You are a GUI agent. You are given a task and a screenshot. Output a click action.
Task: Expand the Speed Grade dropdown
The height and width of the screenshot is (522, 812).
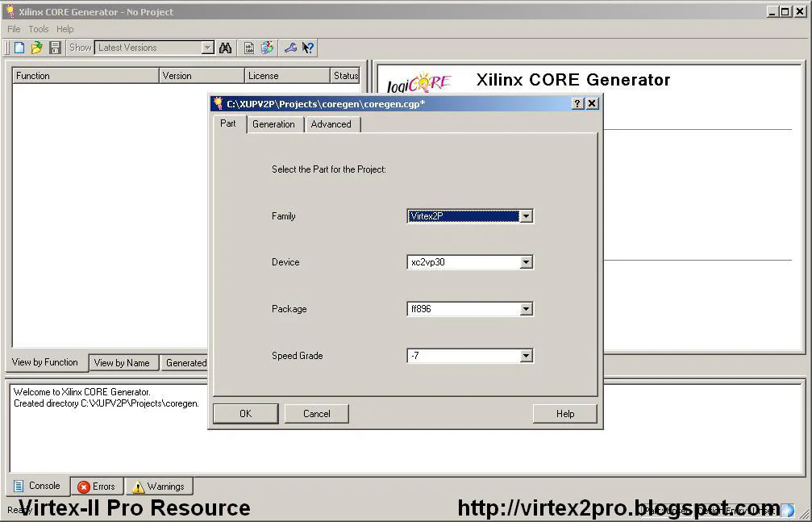click(x=526, y=356)
